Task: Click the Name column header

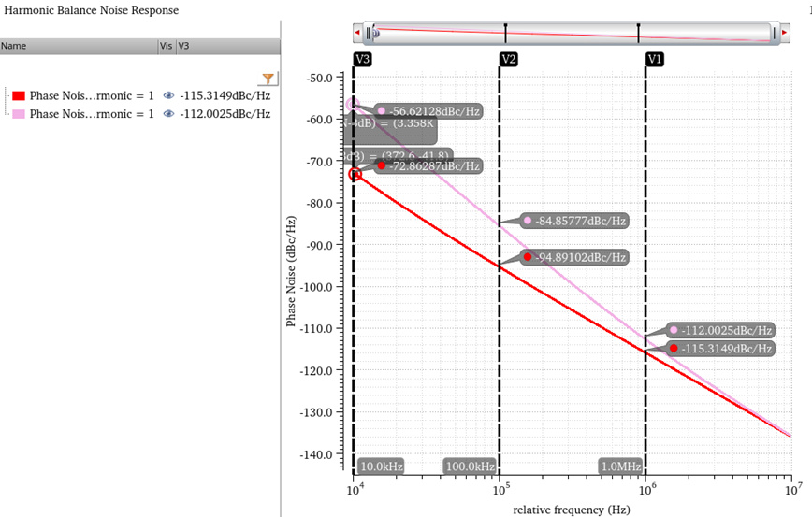Action: 14,46
